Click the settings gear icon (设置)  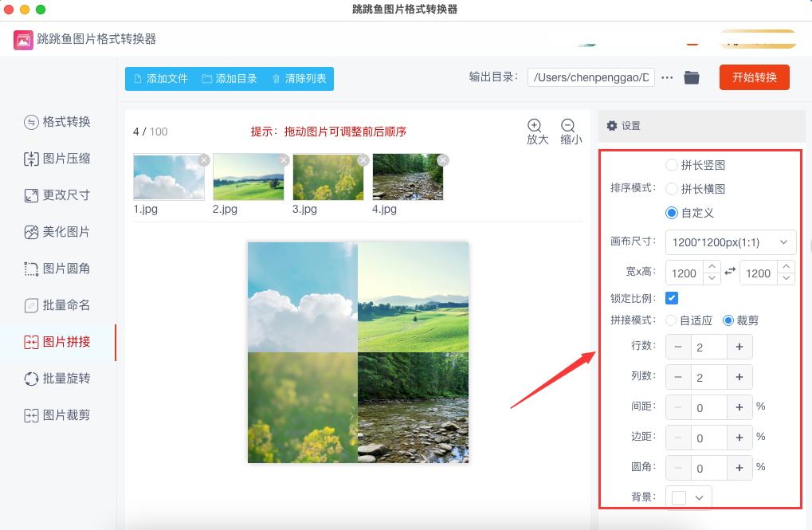[x=612, y=126]
